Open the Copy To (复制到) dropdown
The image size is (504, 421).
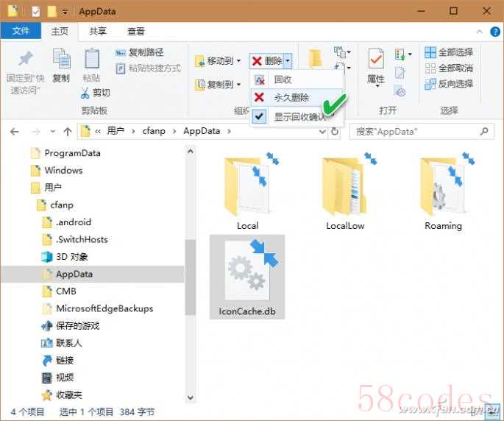pos(218,85)
